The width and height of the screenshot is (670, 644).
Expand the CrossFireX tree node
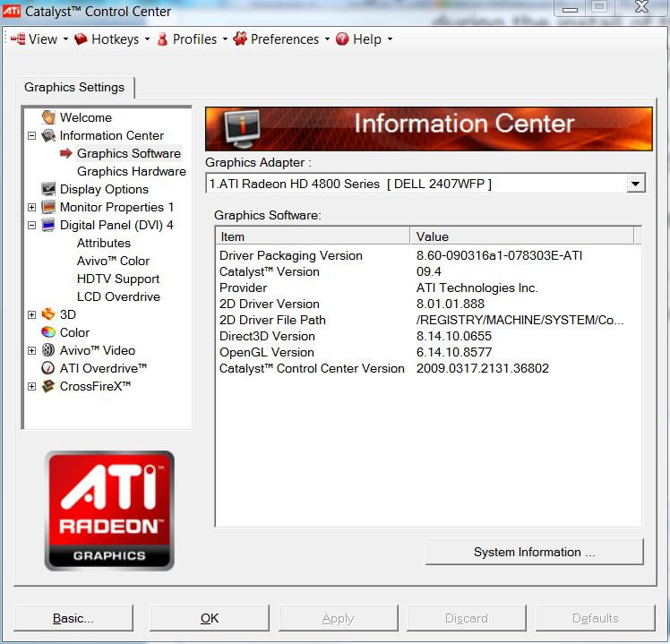point(31,386)
